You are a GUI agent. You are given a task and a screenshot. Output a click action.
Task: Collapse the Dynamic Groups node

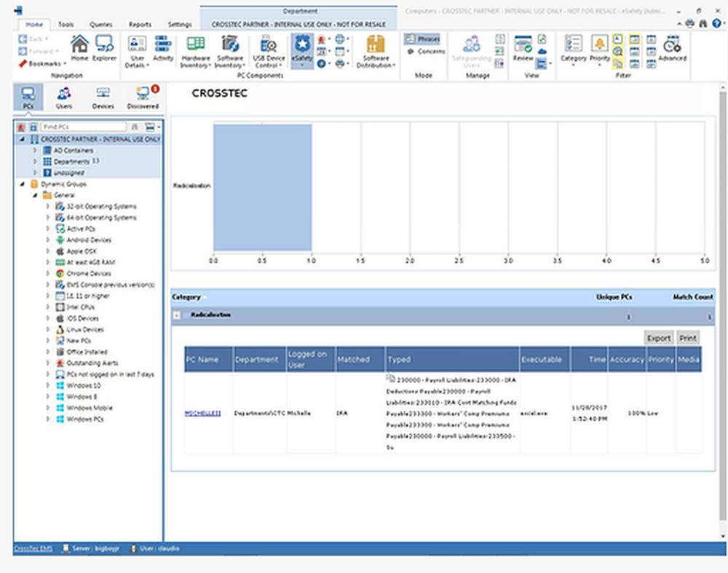coord(22,184)
